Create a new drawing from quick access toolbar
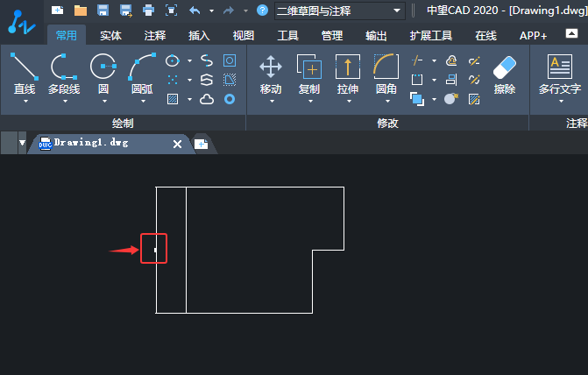The image size is (588, 375). click(57, 11)
